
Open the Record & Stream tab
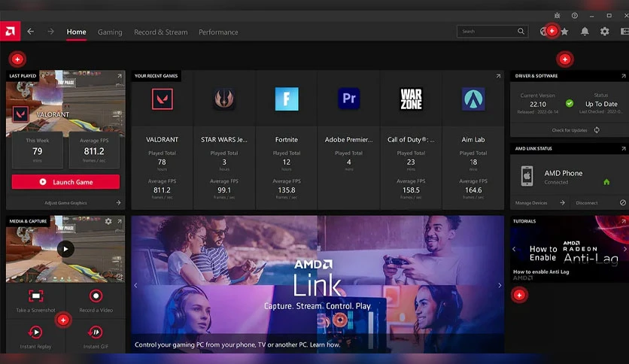160,32
